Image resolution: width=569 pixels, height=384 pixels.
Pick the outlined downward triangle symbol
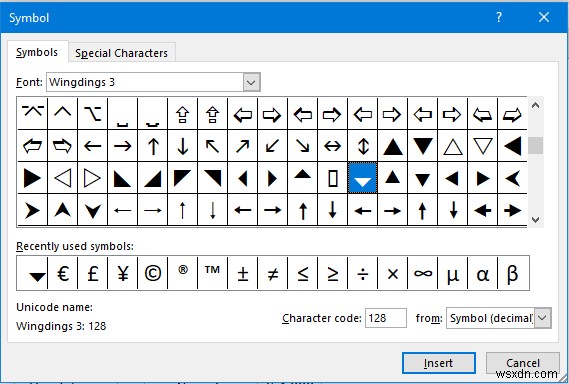(x=482, y=146)
